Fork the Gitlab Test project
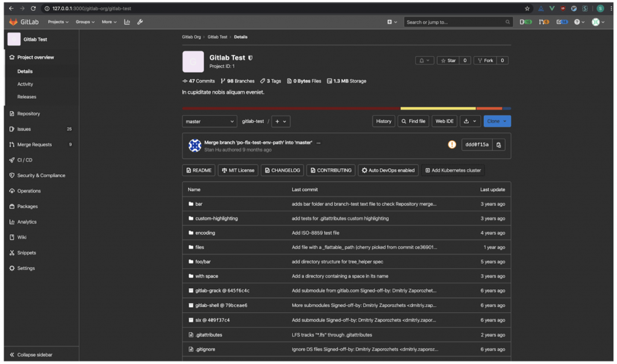 [x=485, y=61]
